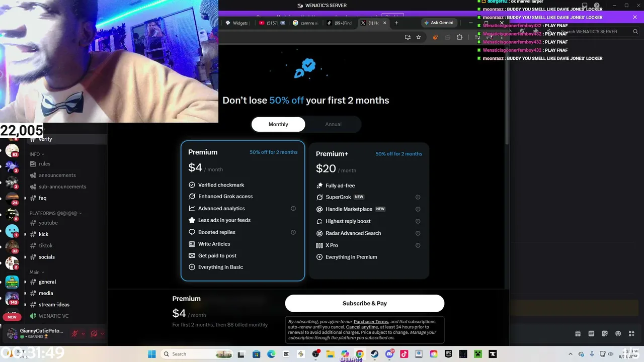644x362 pixels.
Task: Show info about SuperGrok
Action: (418, 197)
